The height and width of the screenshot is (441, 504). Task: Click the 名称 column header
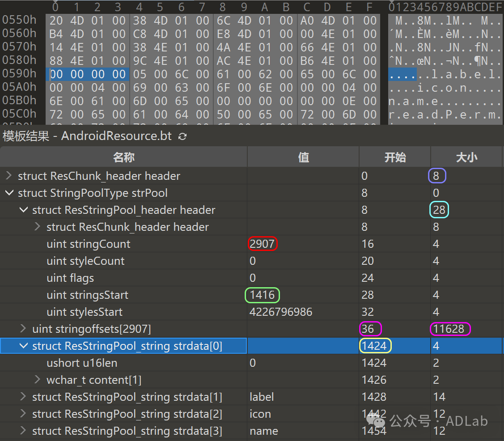123,157
